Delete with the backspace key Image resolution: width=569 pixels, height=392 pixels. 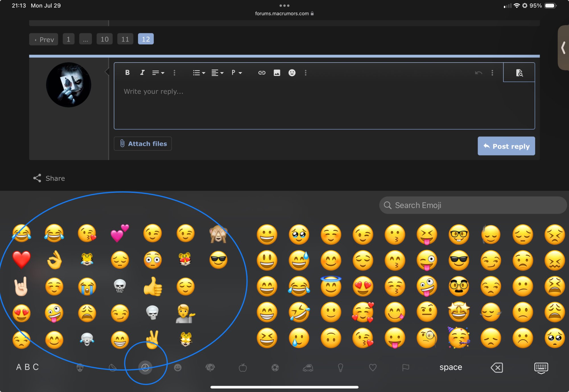[x=497, y=368]
